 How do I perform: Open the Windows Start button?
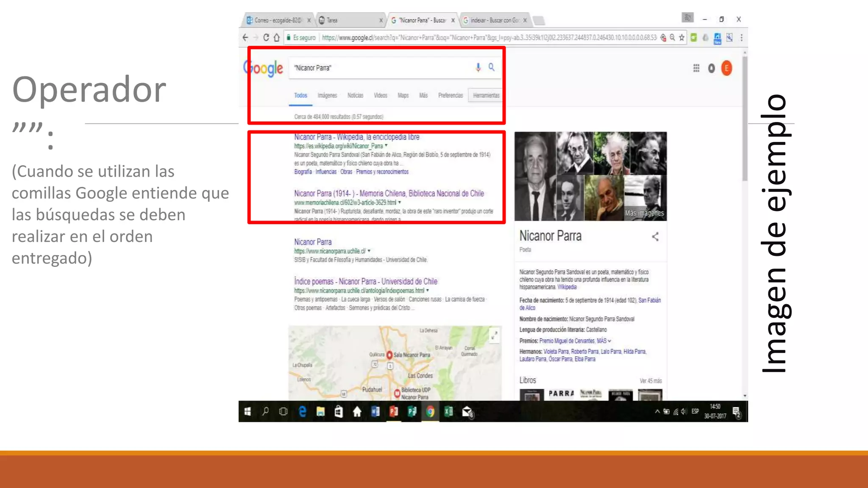point(248,411)
